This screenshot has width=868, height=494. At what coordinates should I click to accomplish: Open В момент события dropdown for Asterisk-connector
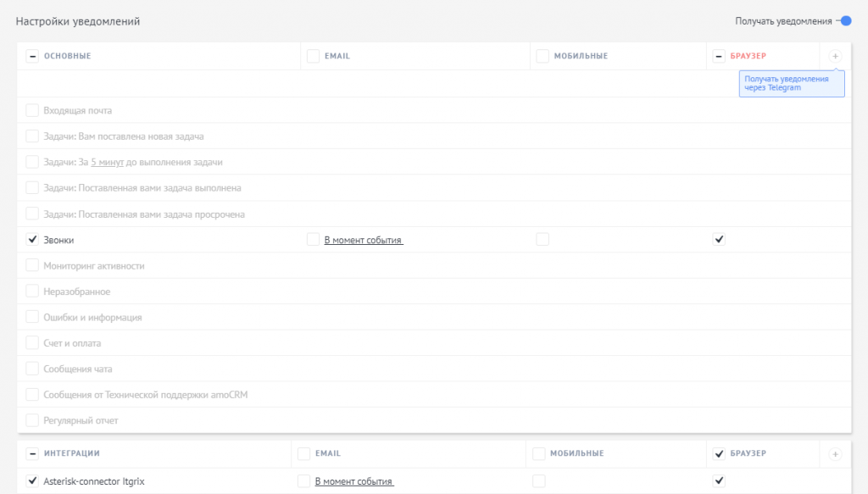point(354,481)
